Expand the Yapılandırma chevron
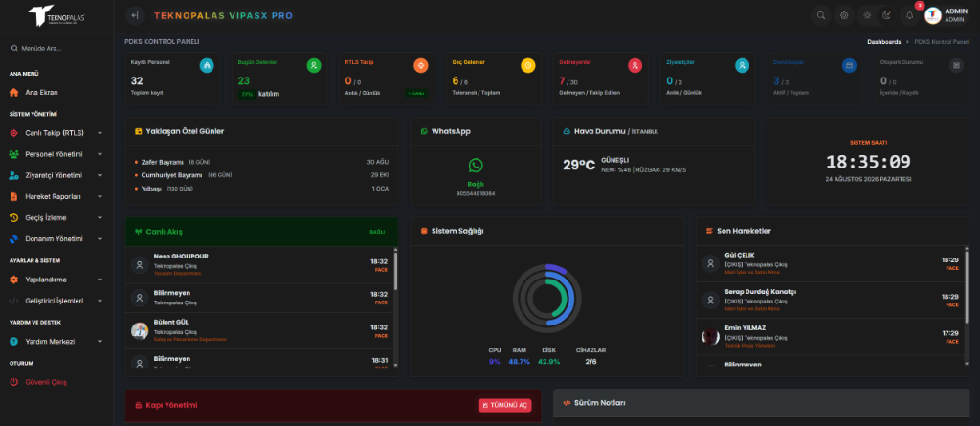 [100, 279]
